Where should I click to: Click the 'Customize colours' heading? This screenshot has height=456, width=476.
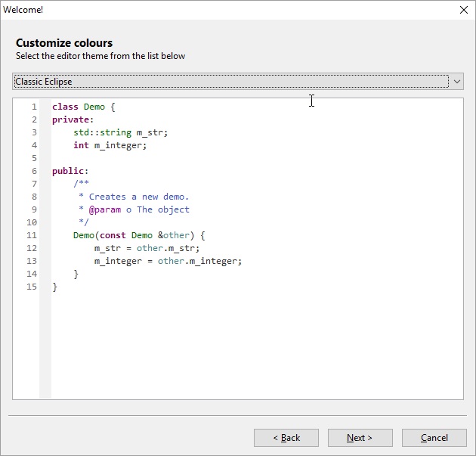[64, 43]
